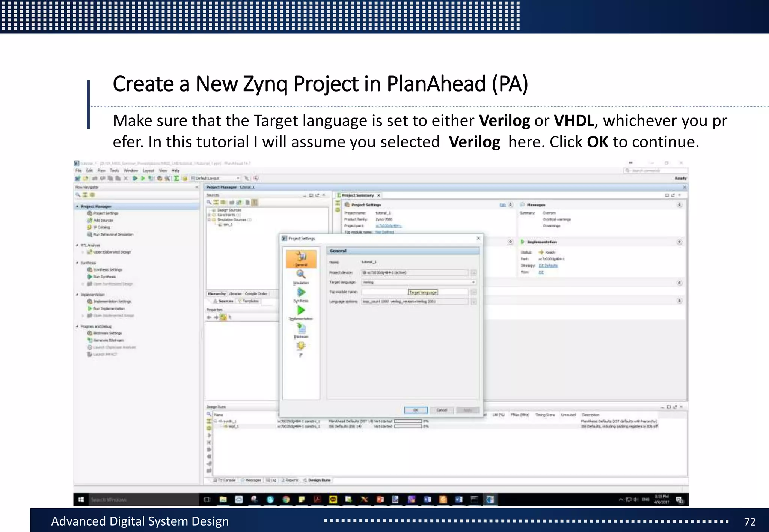Image resolution: width=769 pixels, height=532 pixels.
Task: Open IP category in Project Settings dialog
Action: pos(301,349)
